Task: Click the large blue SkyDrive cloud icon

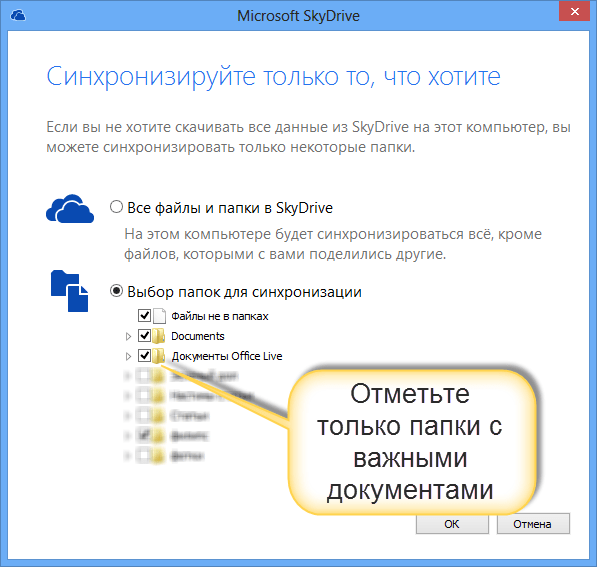Action: [x=70, y=209]
